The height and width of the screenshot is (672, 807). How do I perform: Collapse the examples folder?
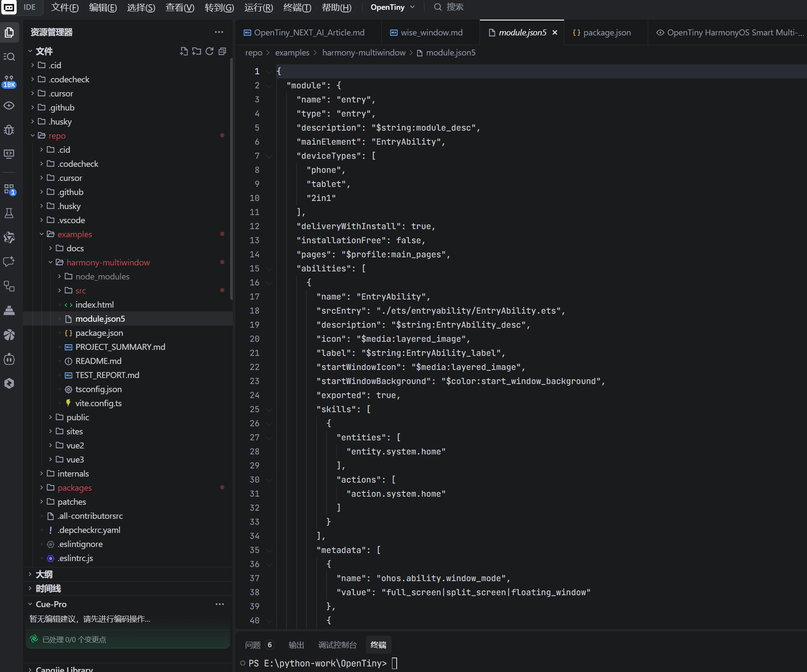(41, 234)
